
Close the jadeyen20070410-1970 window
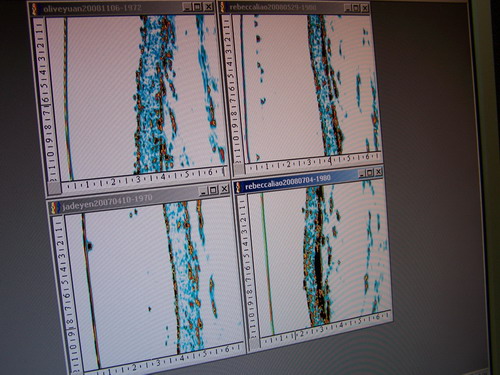224,189
